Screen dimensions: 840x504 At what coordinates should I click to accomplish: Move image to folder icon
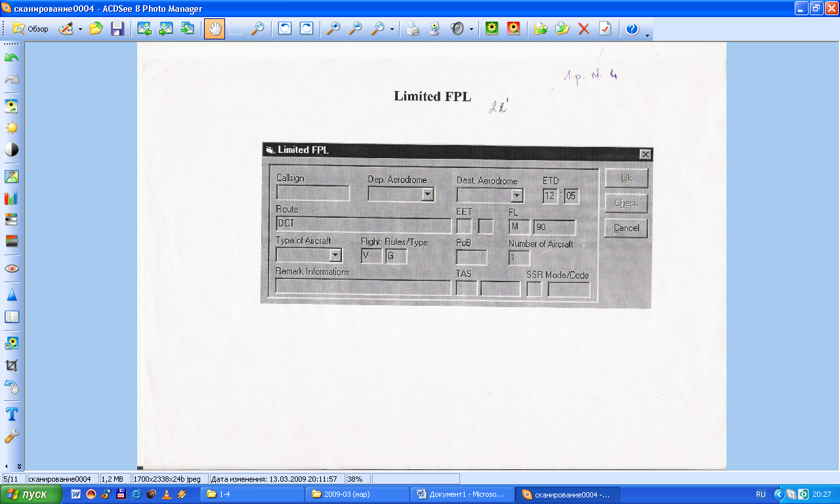[x=540, y=29]
